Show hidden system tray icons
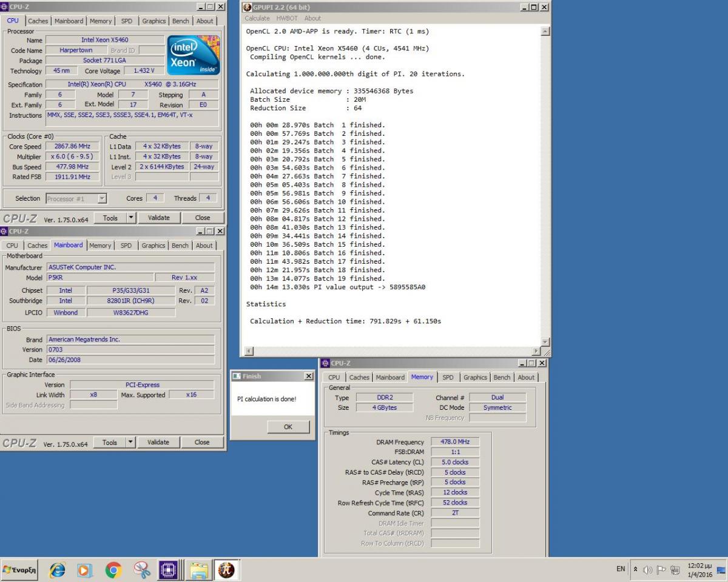The image size is (728, 582). 636,569
